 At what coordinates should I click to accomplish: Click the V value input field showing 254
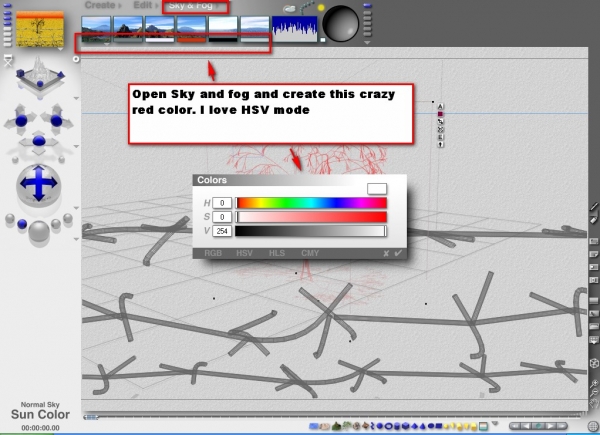point(222,231)
